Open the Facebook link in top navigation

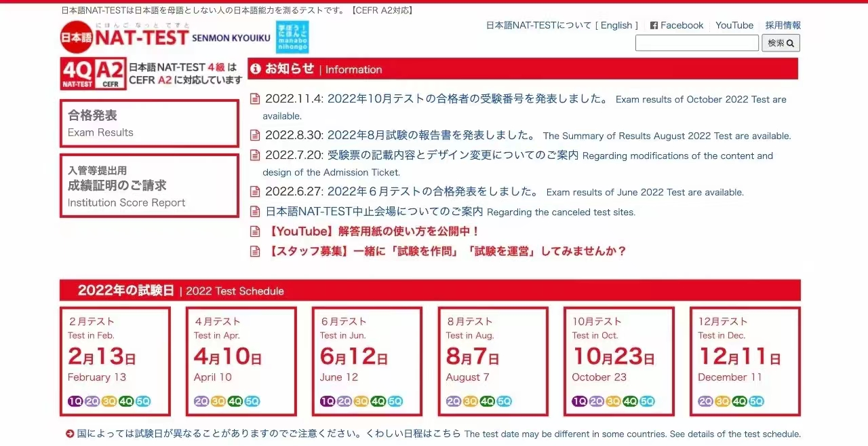click(677, 25)
